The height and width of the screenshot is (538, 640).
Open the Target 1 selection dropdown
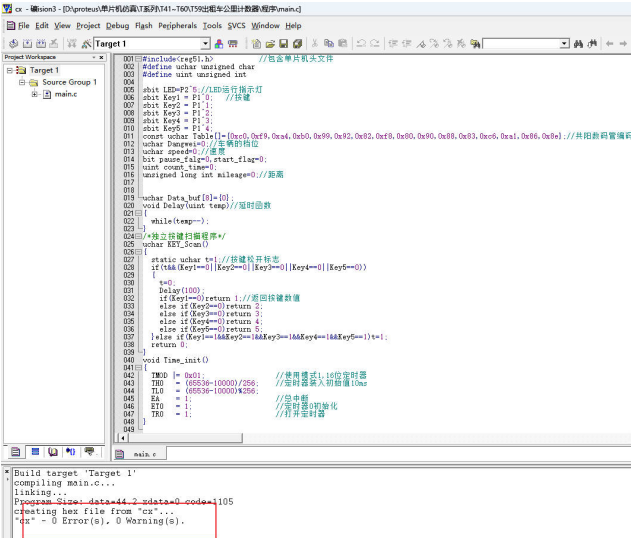coord(205,44)
